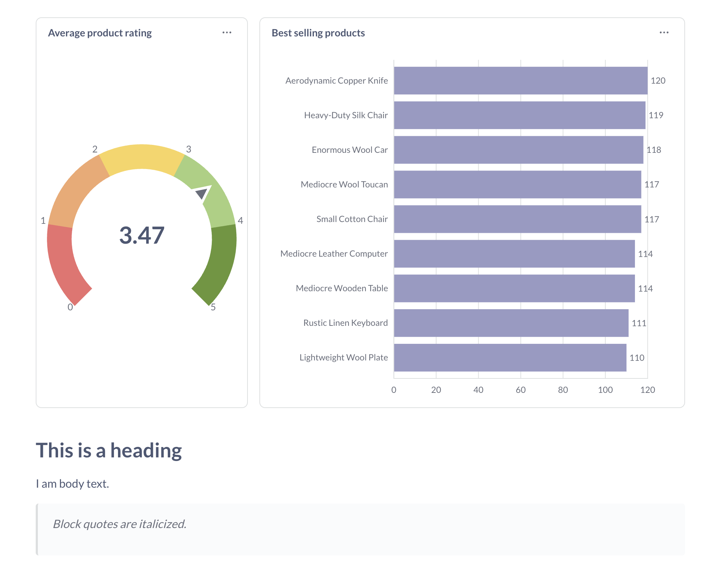The height and width of the screenshot is (563, 728).
Task: Open the Average product rating card menu
Action: click(x=227, y=33)
